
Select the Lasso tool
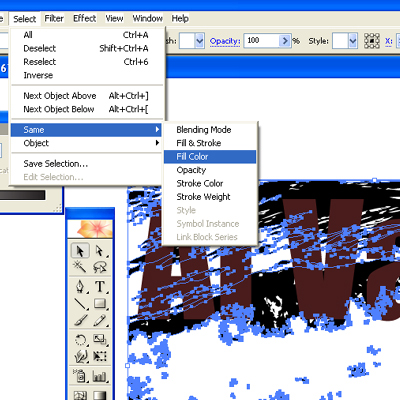(x=99, y=266)
